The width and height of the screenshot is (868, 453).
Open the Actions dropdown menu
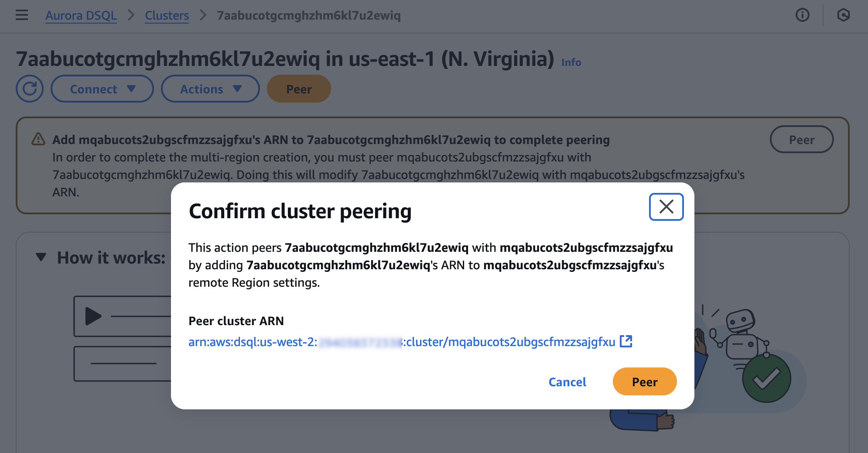click(210, 89)
